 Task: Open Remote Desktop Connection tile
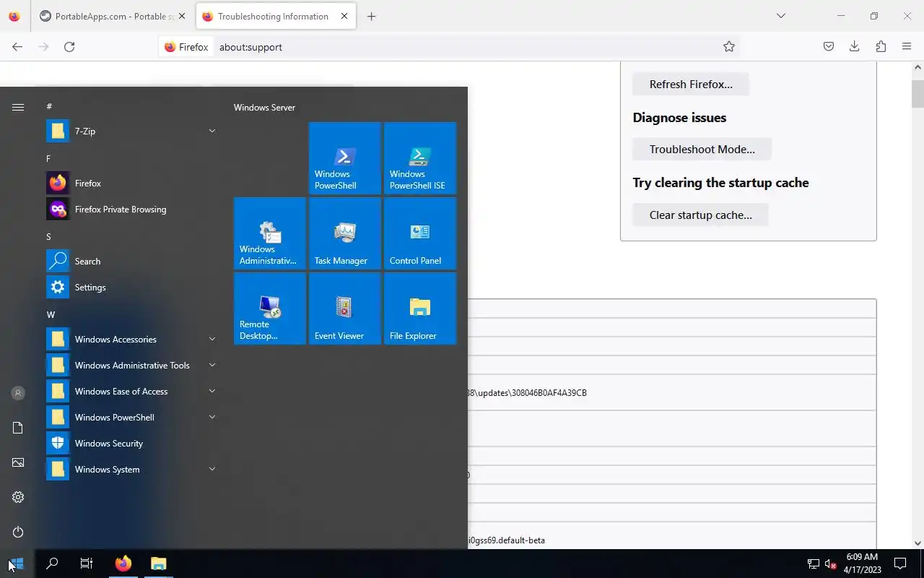coord(270,309)
